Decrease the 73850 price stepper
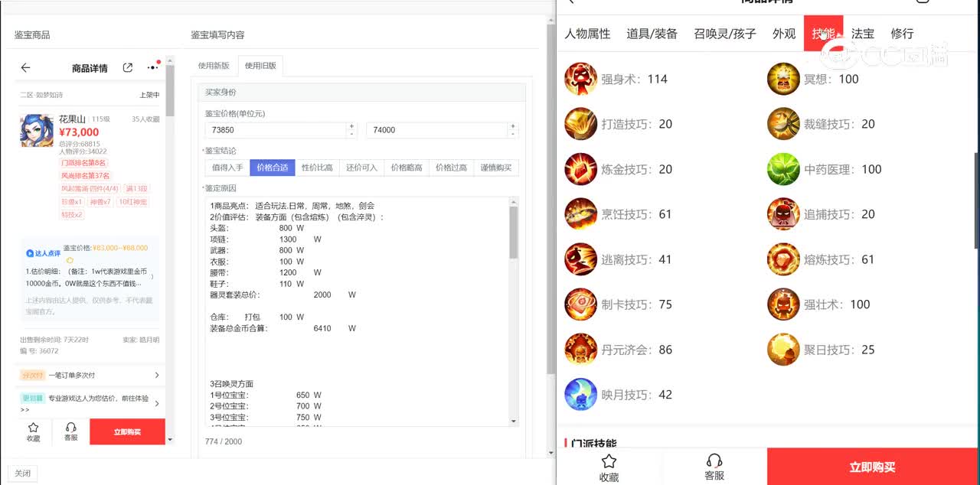 pyautogui.click(x=352, y=134)
